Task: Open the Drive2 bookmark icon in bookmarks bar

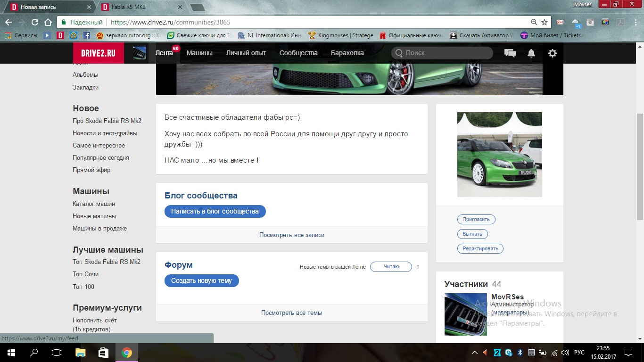Action: (x=60, y=35)
